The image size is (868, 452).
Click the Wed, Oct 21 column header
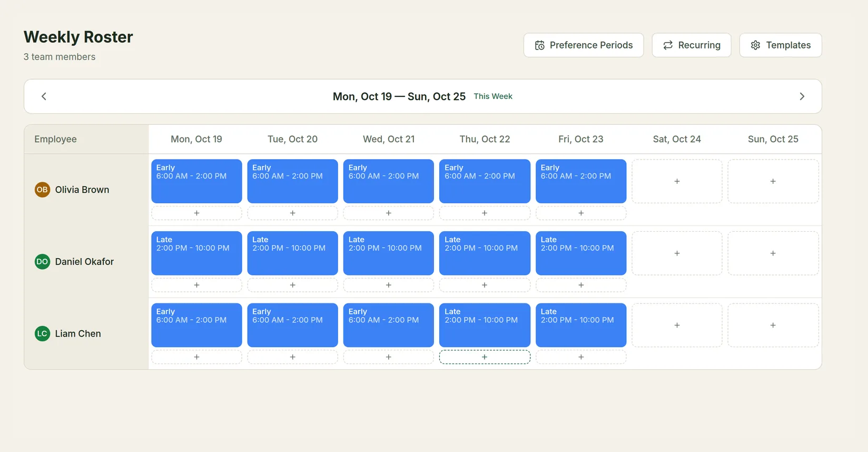[389, 139]
